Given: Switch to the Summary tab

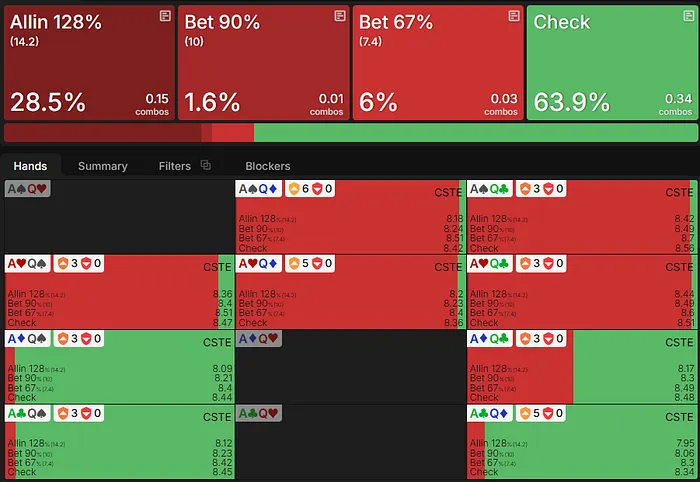Looking at the screenshot, I should pos(102,166).
